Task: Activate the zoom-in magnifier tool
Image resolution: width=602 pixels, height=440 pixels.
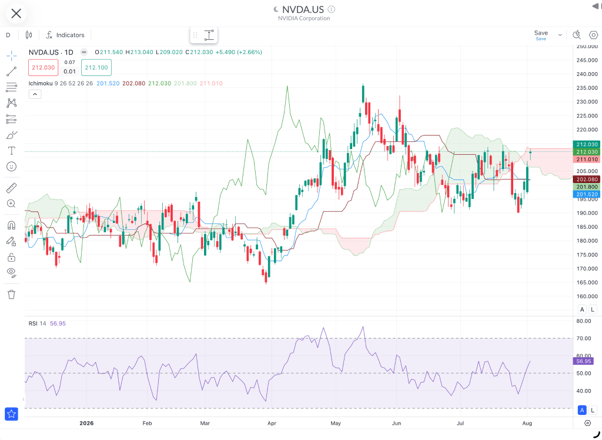Action: (12, 203)
